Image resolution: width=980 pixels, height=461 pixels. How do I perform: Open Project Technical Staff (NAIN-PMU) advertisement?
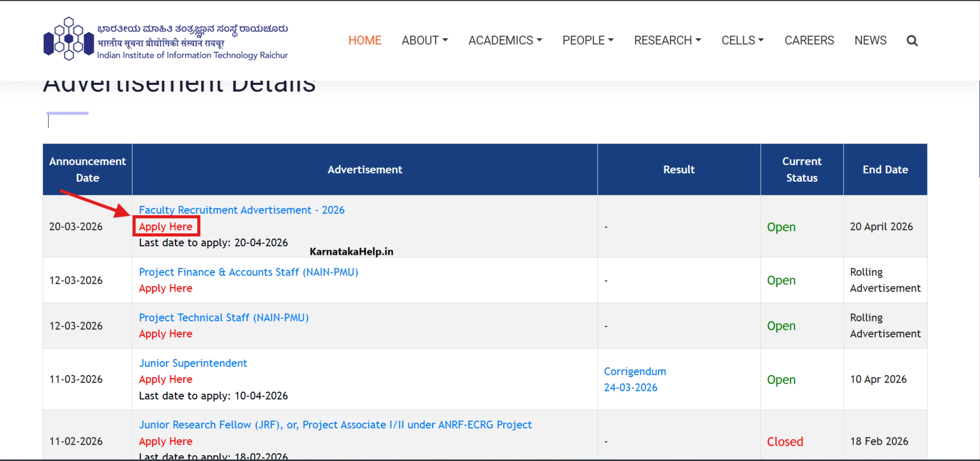click(x=224, y=317)
